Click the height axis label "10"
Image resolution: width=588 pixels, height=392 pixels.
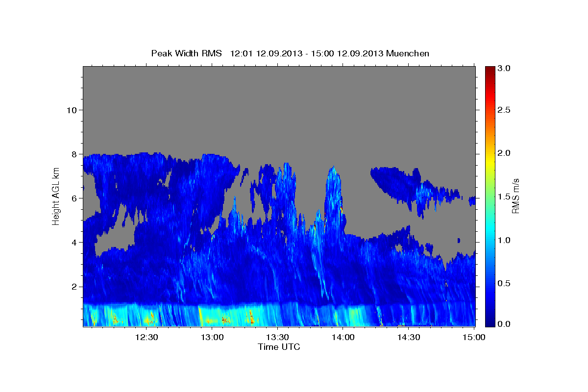click(x=72, y=110)
